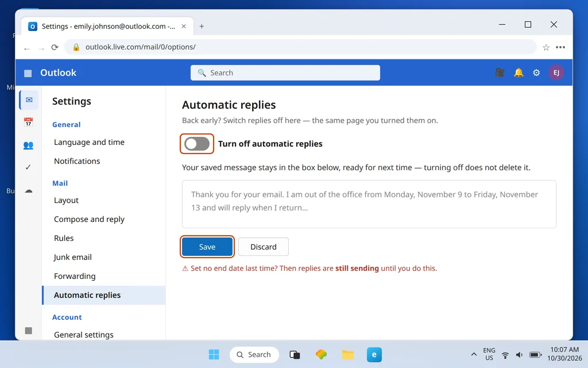Open the Copilot taskbar icon
Image resolution: width=588 pixels, height=368 pixels.
pyautogui.click(x=321, y=354)
